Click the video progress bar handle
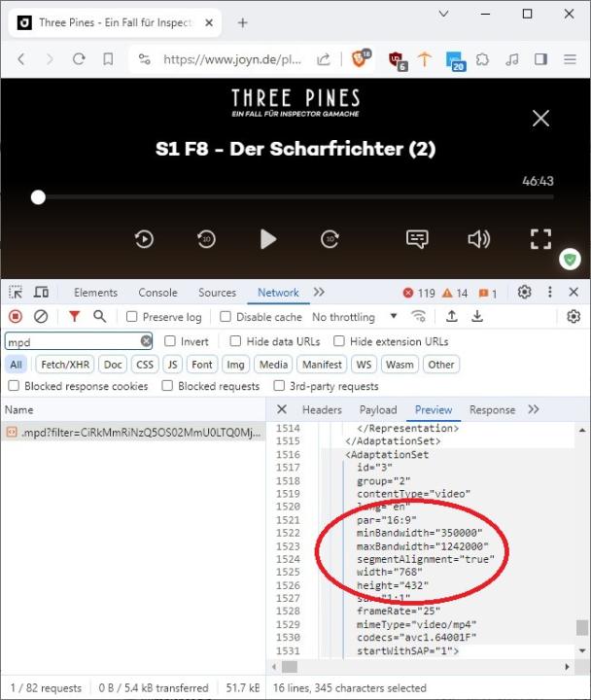 (x=38, y=196)
